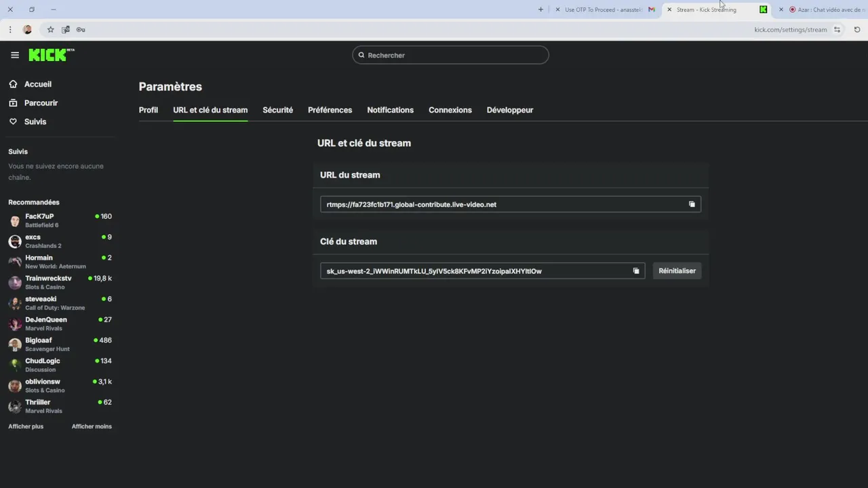Viewport: 868px width, 488px height.
Task: Click the Chrome profile avatar
Action: coord(28,29)
